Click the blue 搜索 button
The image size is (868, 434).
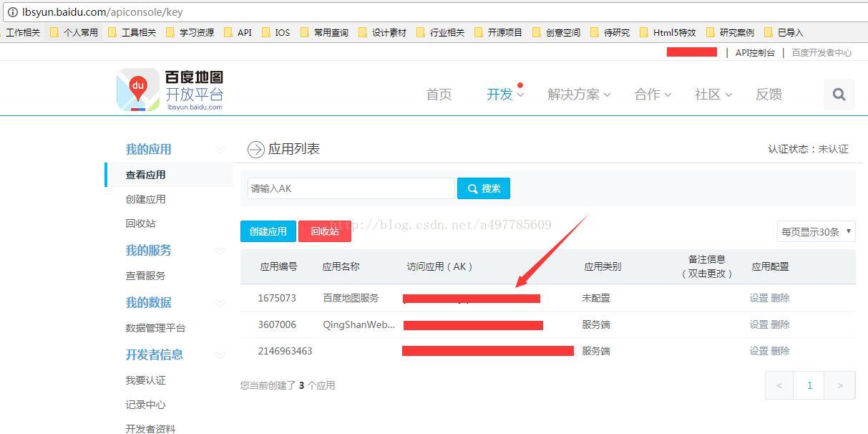484,188
